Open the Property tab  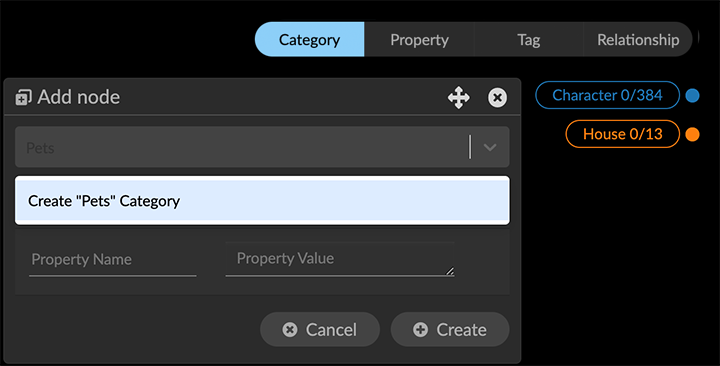[419, 39]
